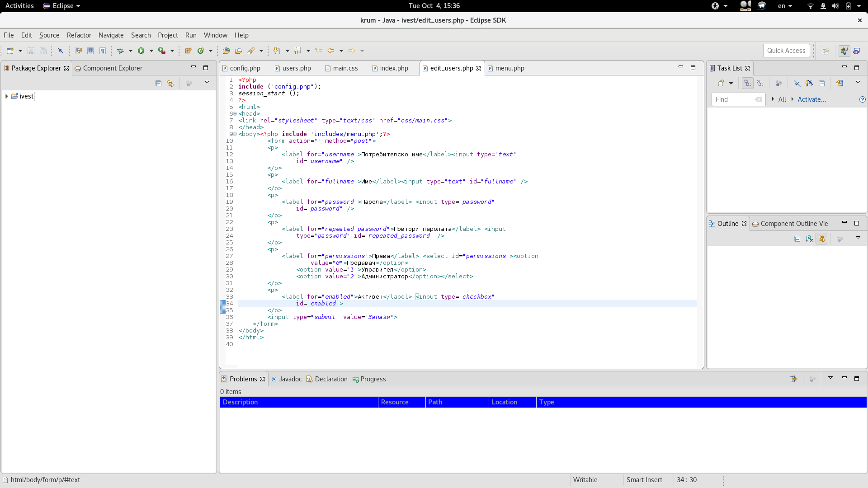The width and height of the screenshot is (868, 488).
Task: Go to Previous Annotation icon
Action: click(x=297, y=51)
